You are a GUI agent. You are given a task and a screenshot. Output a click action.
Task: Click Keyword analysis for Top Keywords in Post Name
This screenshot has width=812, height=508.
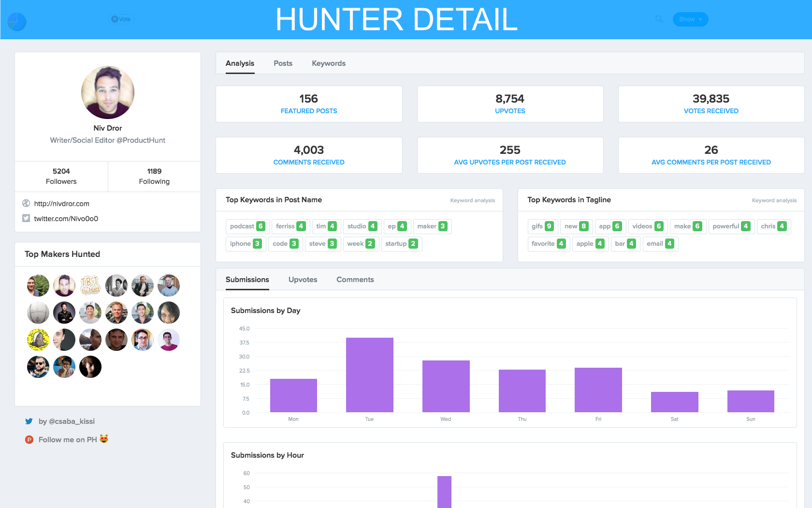click(472, 200)
